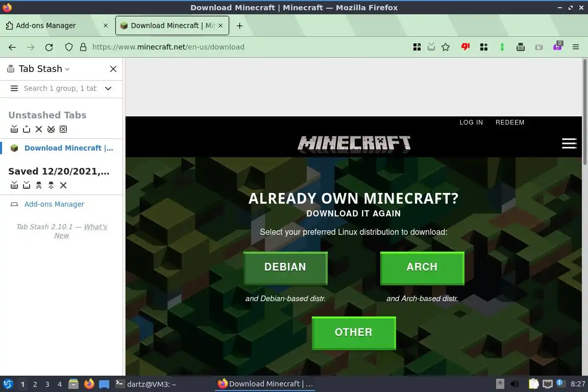The image size is (588, 392).
Task: Open the Firefox hamburger application menu
Action: tap(576, 47)
